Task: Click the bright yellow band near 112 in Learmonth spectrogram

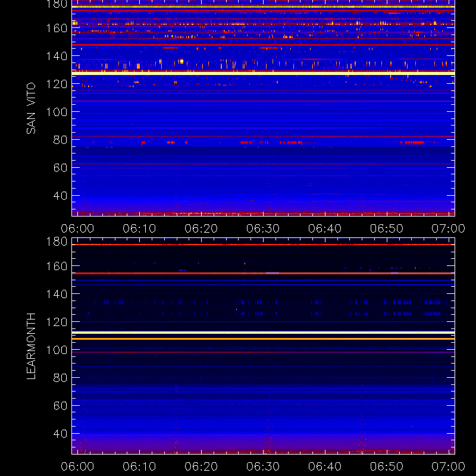Action: coord(263,333)
